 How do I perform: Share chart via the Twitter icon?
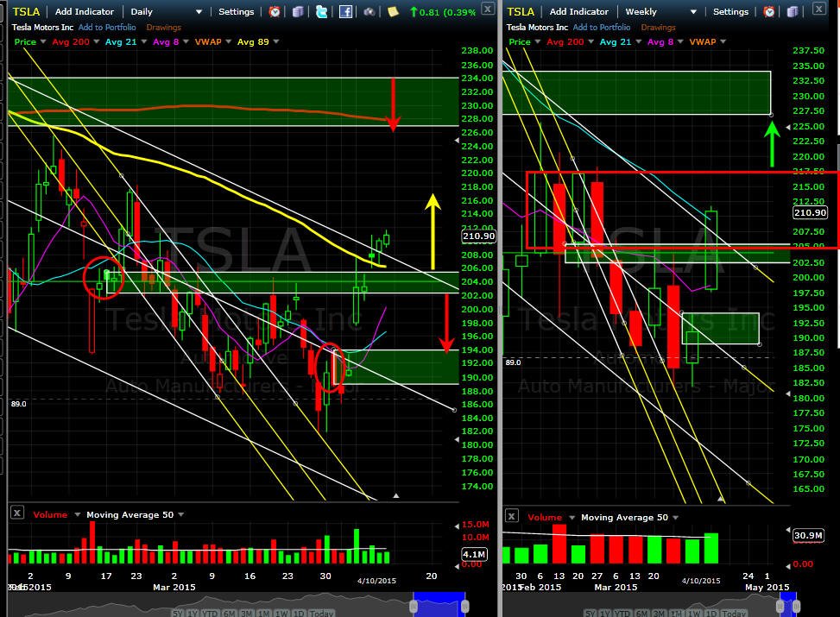321,11
